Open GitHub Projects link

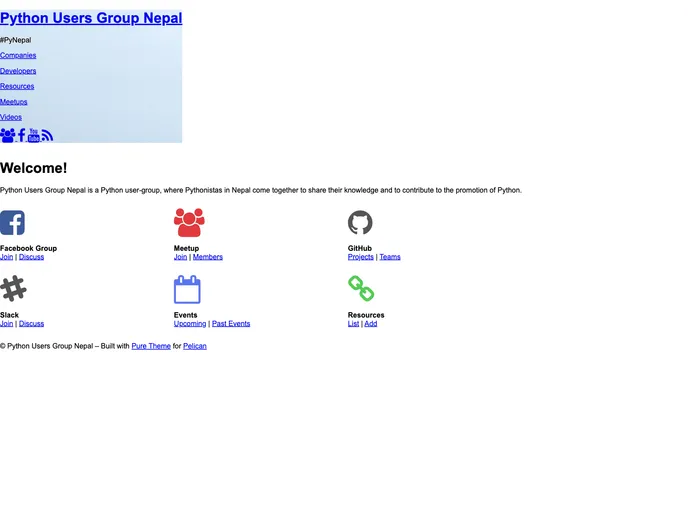361,257
